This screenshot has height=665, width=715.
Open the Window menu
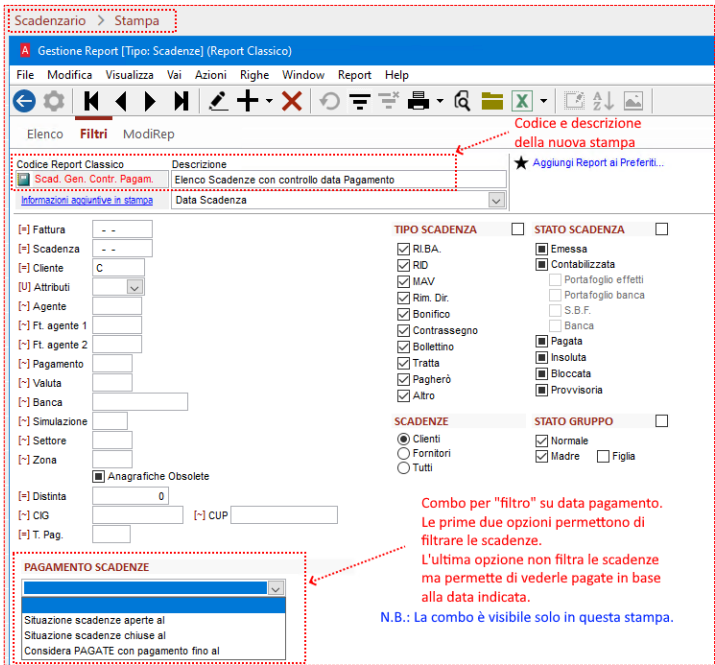[303, 75]
